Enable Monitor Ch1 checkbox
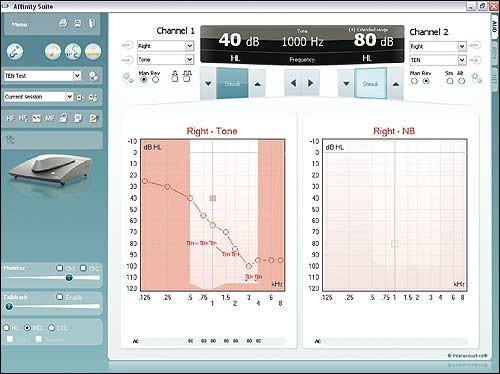The height and width of the screenshot is (374, 500). point(60,268)
